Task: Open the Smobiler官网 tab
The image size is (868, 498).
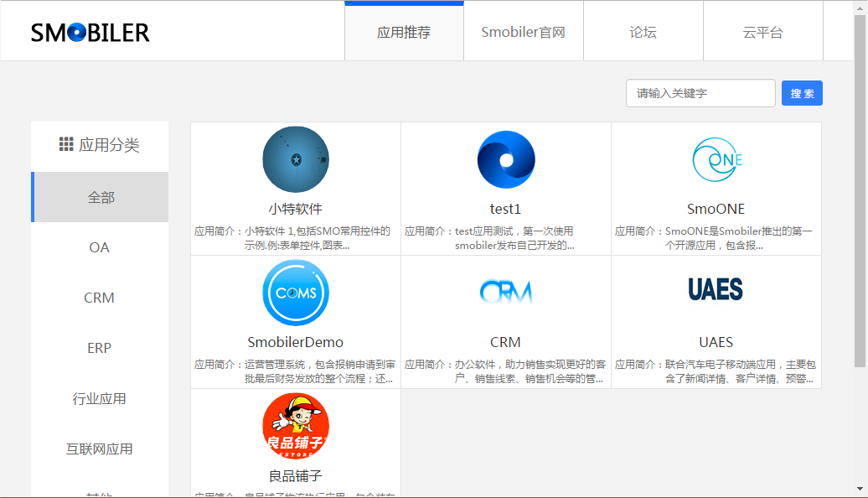Action: tap(523, 32)
